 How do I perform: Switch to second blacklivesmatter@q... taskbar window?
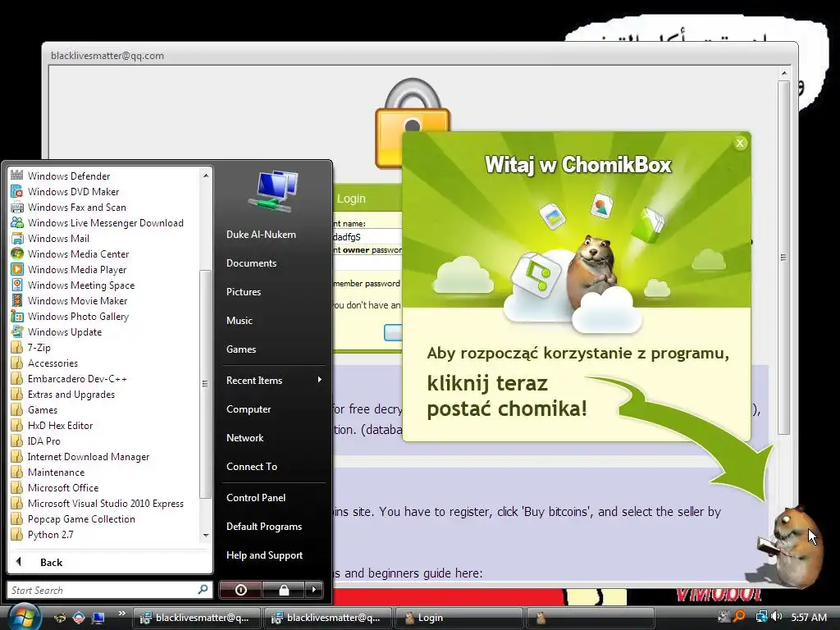pyautogui.click(x=327, y=618)
